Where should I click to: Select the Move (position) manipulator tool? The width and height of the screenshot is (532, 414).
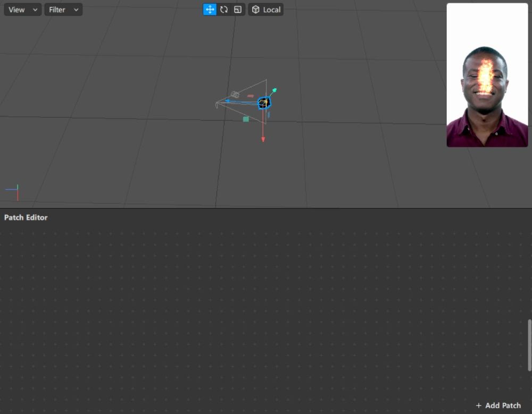pos(210,10)
